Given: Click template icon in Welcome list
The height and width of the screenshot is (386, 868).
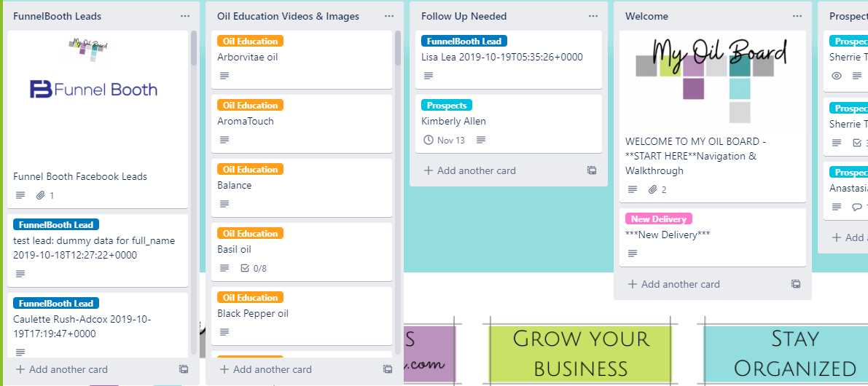Looking at the screenshot, I should click(x=796, y=284).
